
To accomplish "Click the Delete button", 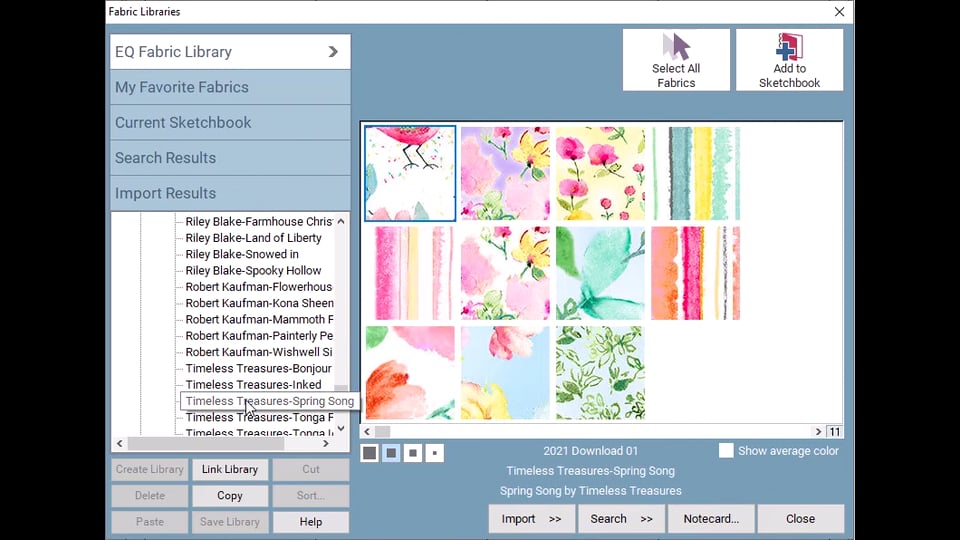I will coord(149,495).
